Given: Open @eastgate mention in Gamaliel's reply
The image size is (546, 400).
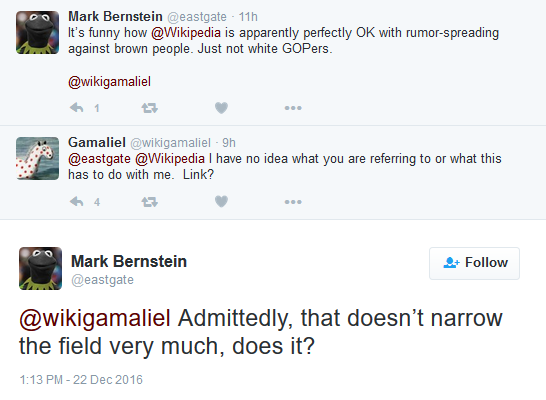Looking at the screenshot, I should point(99,159).
